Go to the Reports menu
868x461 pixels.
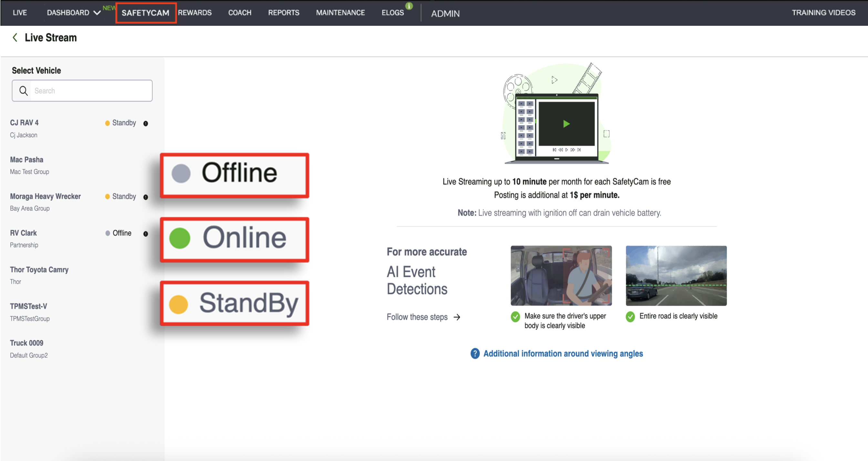tap(284, 13)
